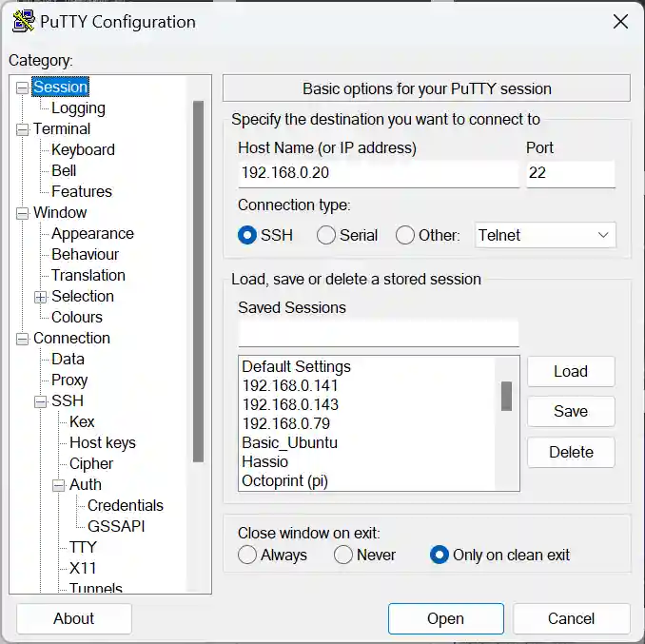Close the PuTTY Configuration window

pyautogui.click(x=620, y=21)
